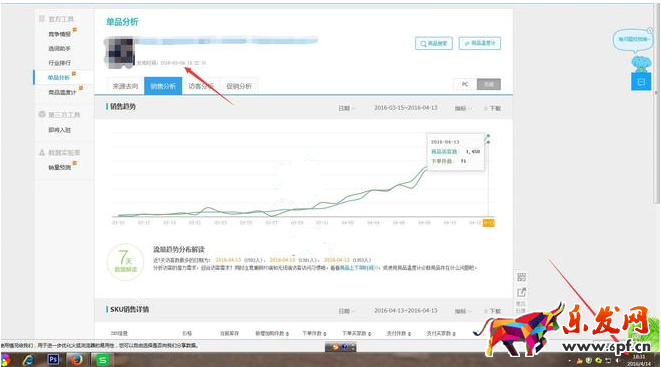Screen dimensions: 661x367
Task: Open Internet Explorer from the taskbar
Action: [x=28, y=360]
